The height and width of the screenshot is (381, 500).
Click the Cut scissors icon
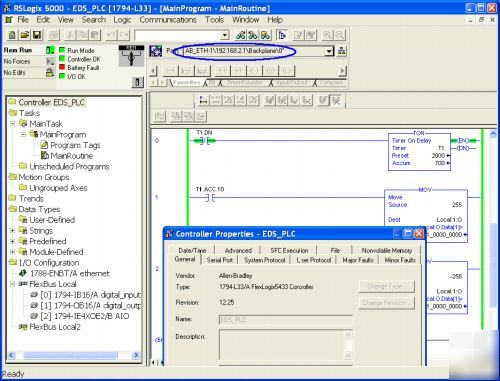[x=70, y=35]
